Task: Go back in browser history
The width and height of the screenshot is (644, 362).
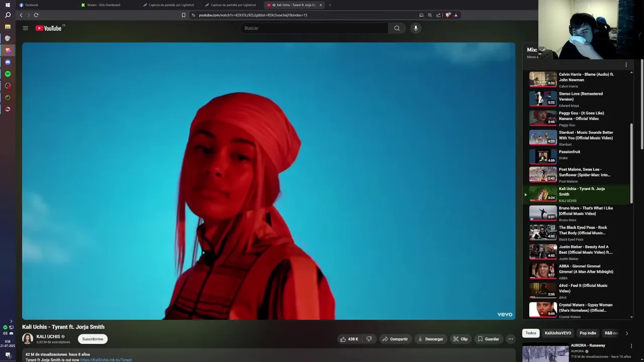Action: click(x=21, y=15)
